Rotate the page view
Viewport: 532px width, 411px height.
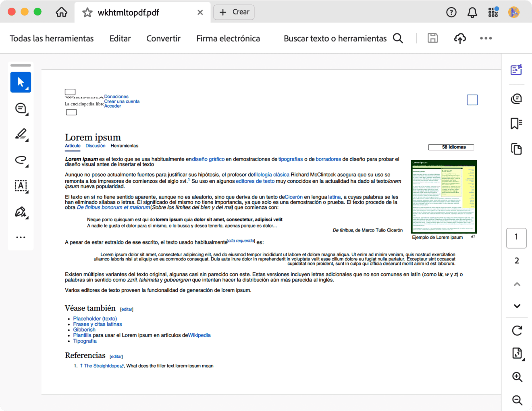click(x=516, y=330)
